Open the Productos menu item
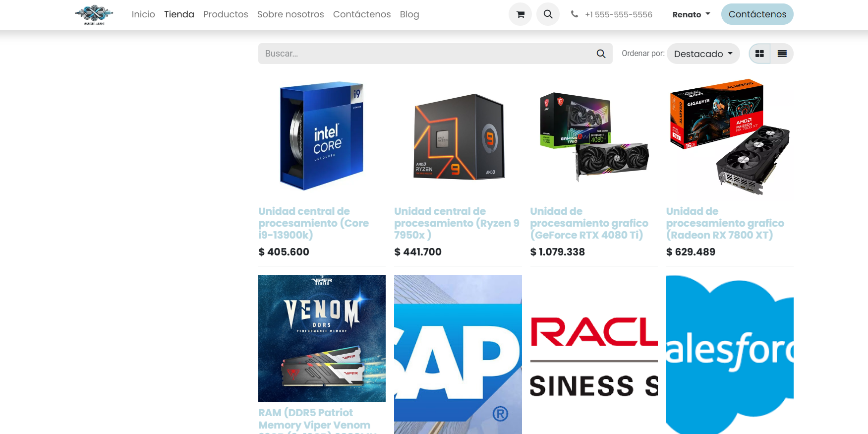This screenshot has height=434, width=868. (226, 14)
